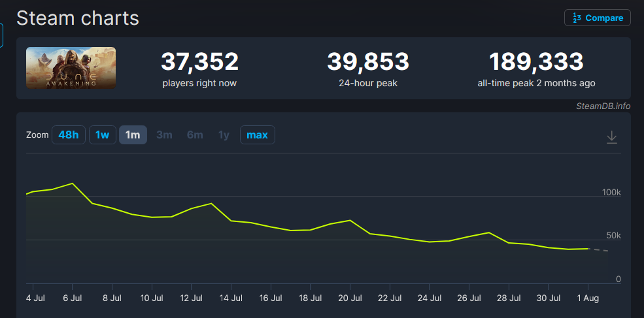This screenshot has width=644, height=318.
Task: Select the 6m zoom range
Action: click(x=195, y=135)
